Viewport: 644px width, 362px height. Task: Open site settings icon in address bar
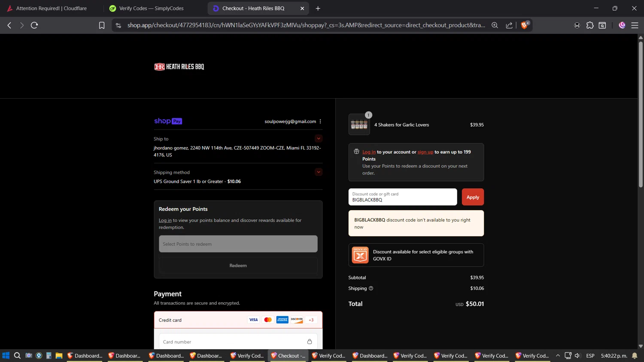(x=118, y=25)
